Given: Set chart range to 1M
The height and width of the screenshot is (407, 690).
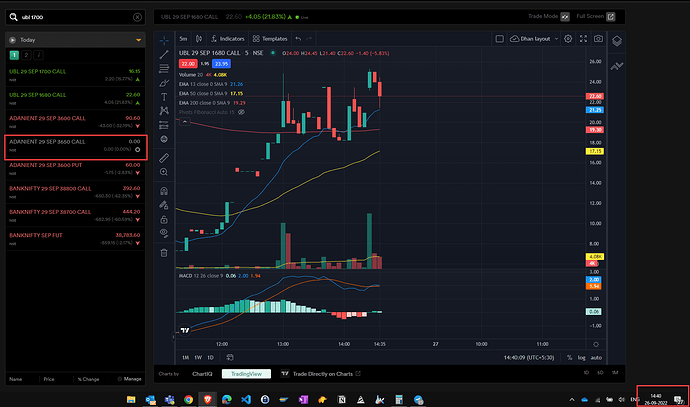Looking at the screenshot, I should 186,358.
